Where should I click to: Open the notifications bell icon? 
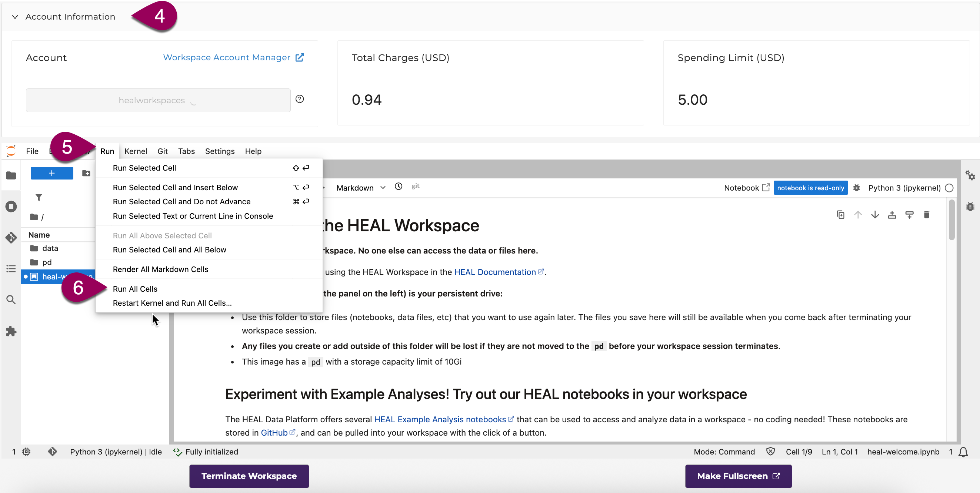click(x=963, y=452)
